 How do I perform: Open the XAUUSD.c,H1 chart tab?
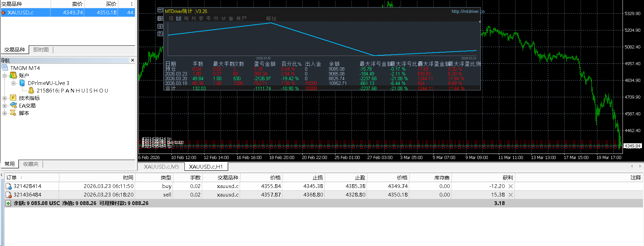[x=206, y=167]
